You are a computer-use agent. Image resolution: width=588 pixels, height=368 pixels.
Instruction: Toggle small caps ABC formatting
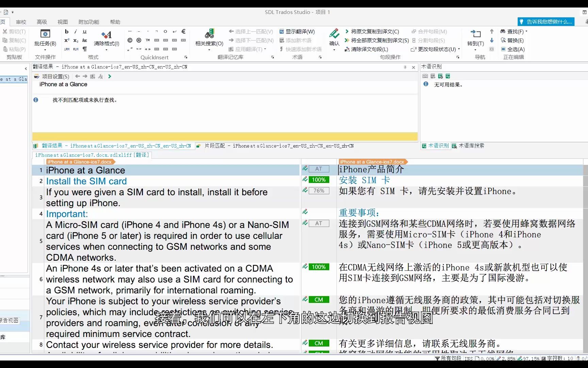pyautogui.click(x=85, y=41)
